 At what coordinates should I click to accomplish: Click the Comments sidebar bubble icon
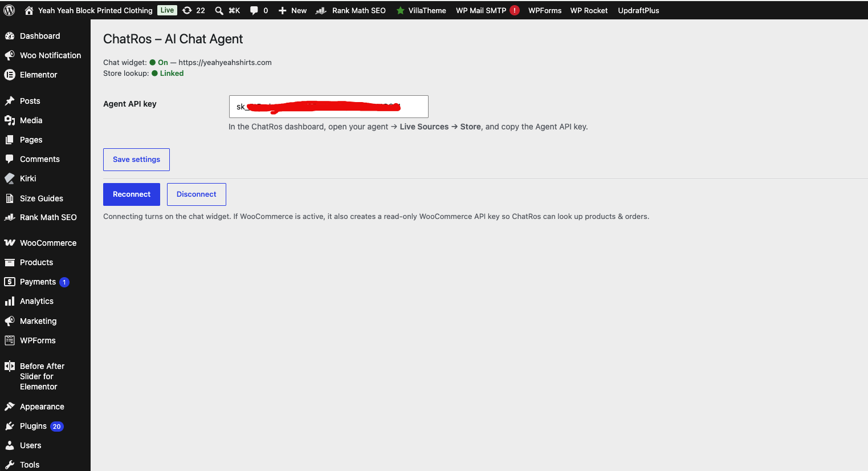(10, 159)
